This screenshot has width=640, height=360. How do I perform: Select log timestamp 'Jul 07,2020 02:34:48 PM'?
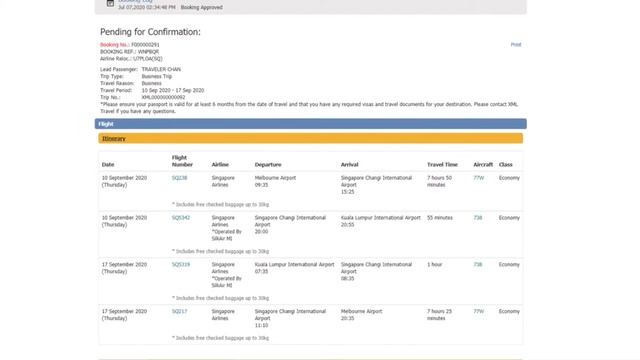click(147, 7)
